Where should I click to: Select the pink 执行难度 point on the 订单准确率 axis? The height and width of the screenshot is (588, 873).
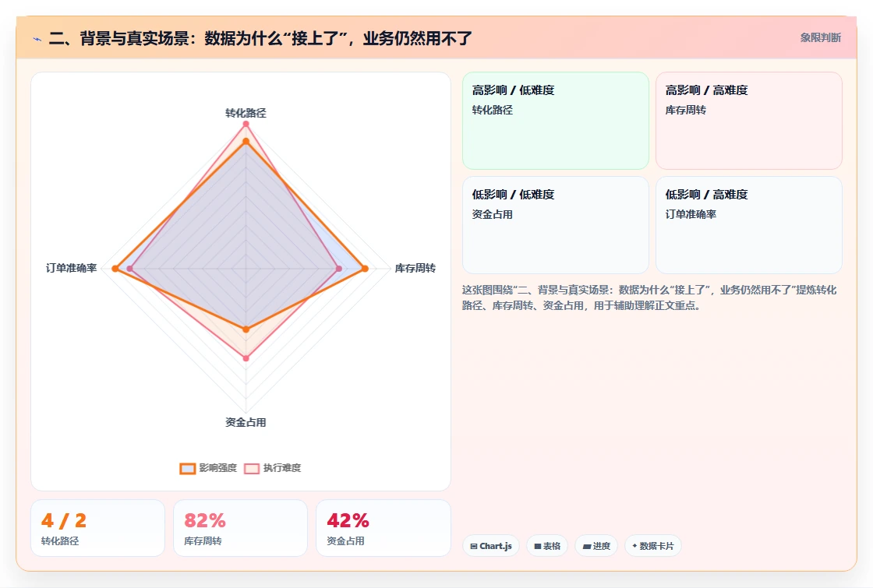pyautogui.click(x=129, y=269)
